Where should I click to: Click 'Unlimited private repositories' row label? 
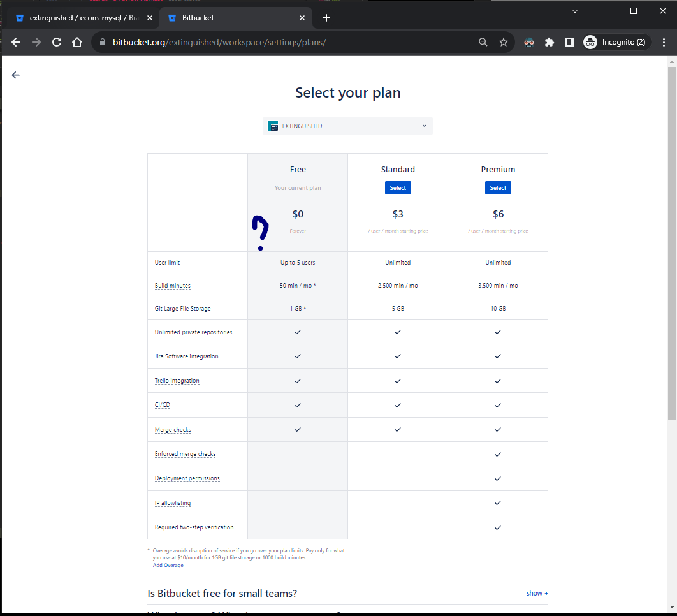(x=193, y=332)
